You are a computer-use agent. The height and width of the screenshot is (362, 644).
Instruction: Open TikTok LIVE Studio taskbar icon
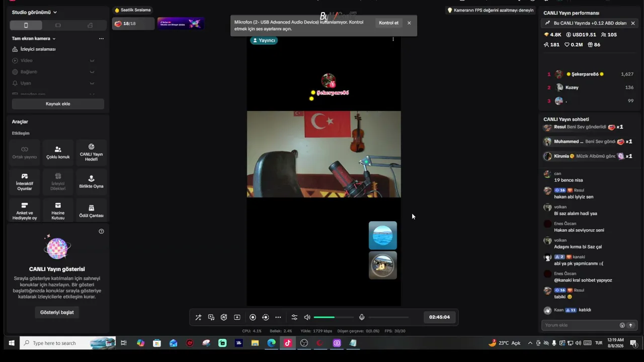click(x=288, y=343)
